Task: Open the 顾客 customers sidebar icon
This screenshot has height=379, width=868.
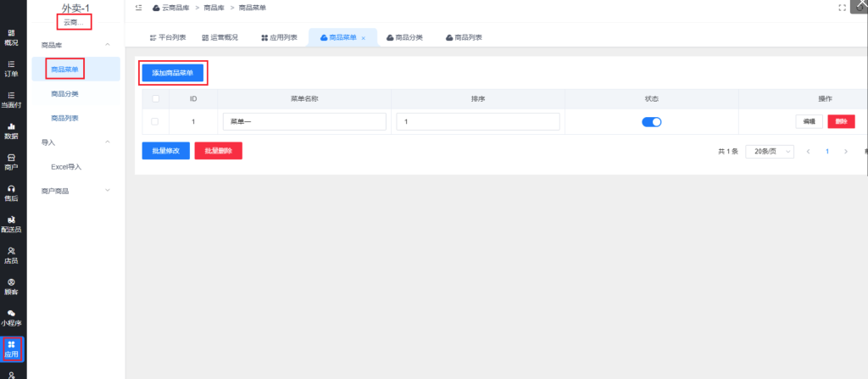Action: [11, 287]
